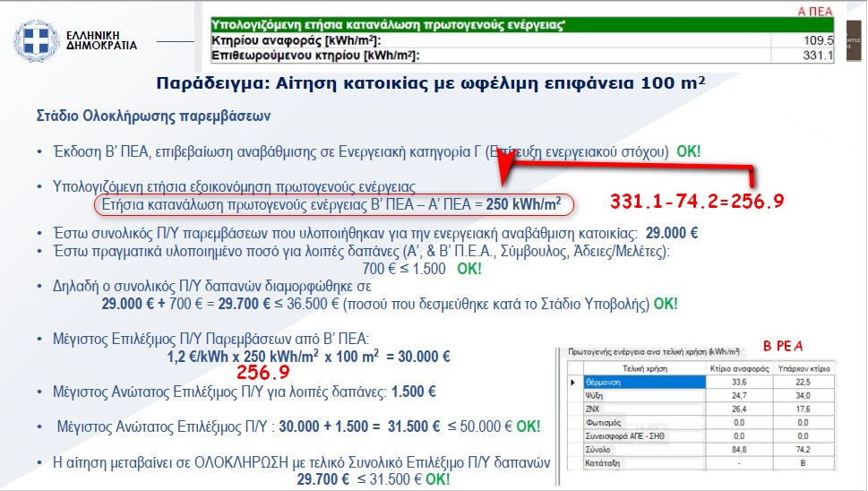Image resolution: width=868 pixels, height=491 pixels.
Task: Select the highlighted Θέρμανση row cell
Action: (633, 383)
